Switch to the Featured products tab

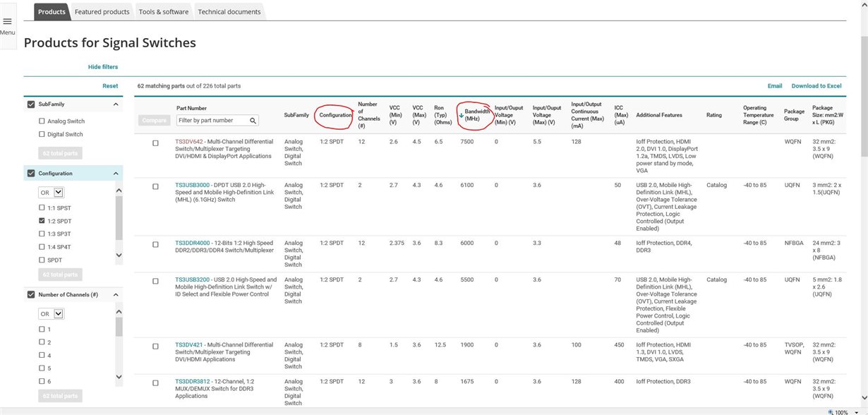(102, 12)
